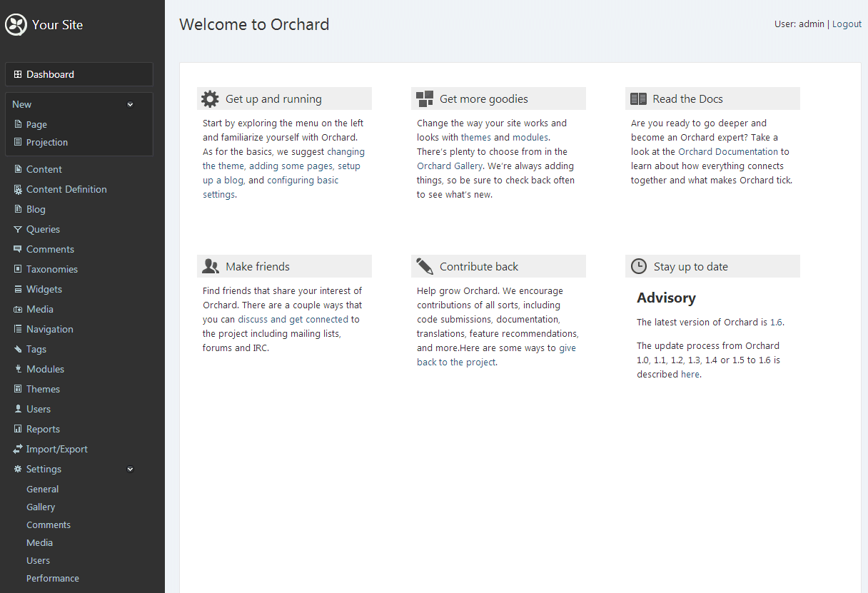Open the modules link in goodies text
The width and height of the screenshot is (868, 593).
[530, 137]
